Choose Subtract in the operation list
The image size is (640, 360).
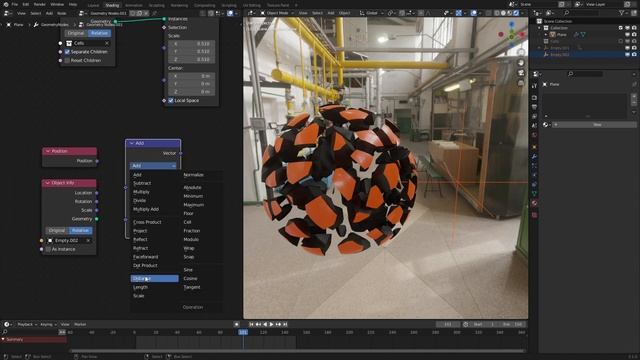[142, 184]
